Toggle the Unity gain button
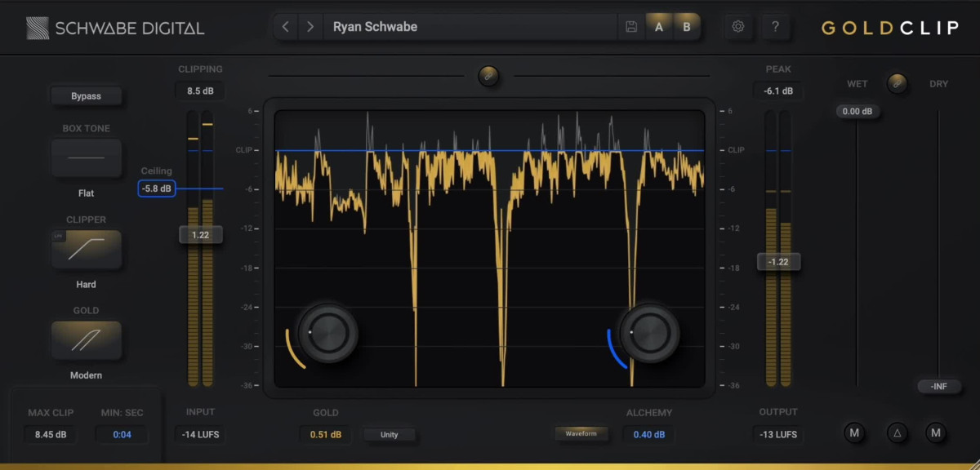This screenshot has height=470, width=980. [390, 435]
